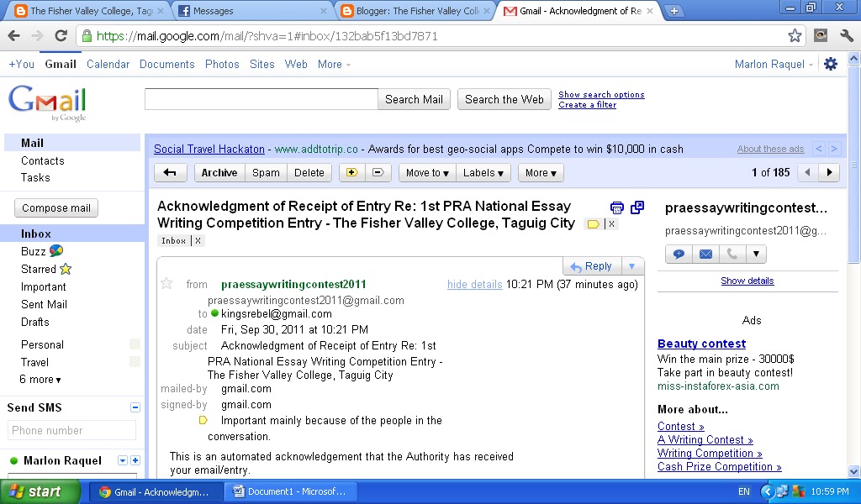Print the conversation using printer icon
The image size is (861, 504).
click(616, 207)
